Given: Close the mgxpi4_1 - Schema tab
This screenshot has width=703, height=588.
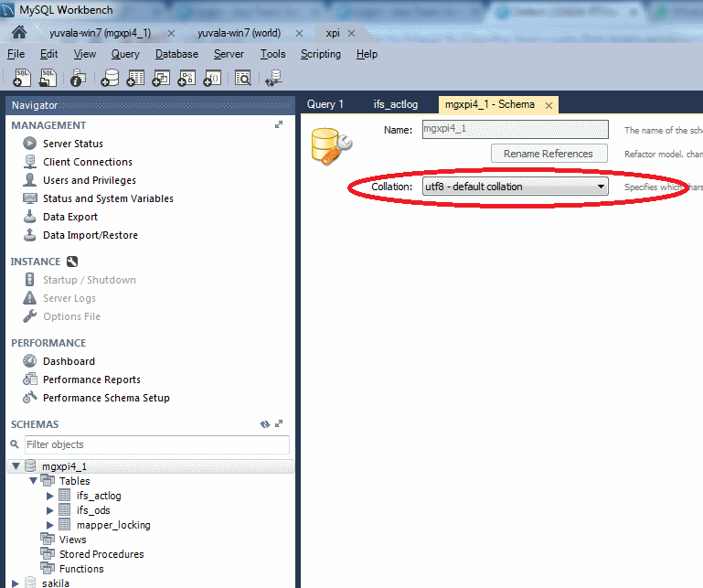Looking at the screenshot, I should click(x=549, y=105).
